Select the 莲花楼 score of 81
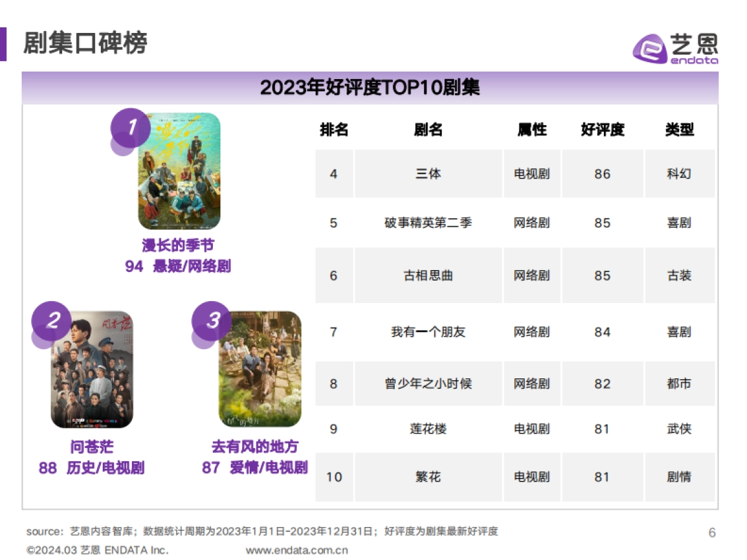The image size is (747, 560). pyautogui.click(x=601, y=429)
